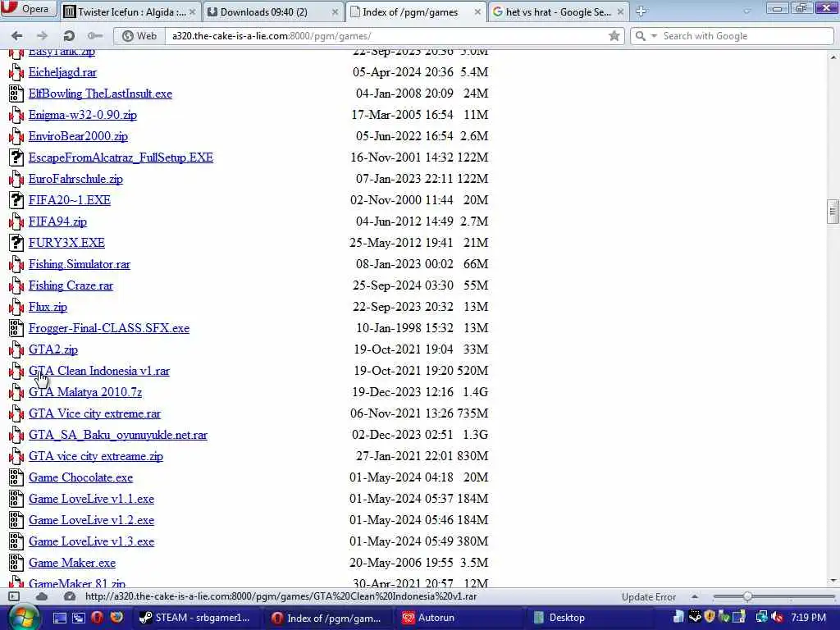The width and height of the screenshot is (840, 630).
Task: Click Game LoveLive v1.3.exe link
Action: [91, 541]
